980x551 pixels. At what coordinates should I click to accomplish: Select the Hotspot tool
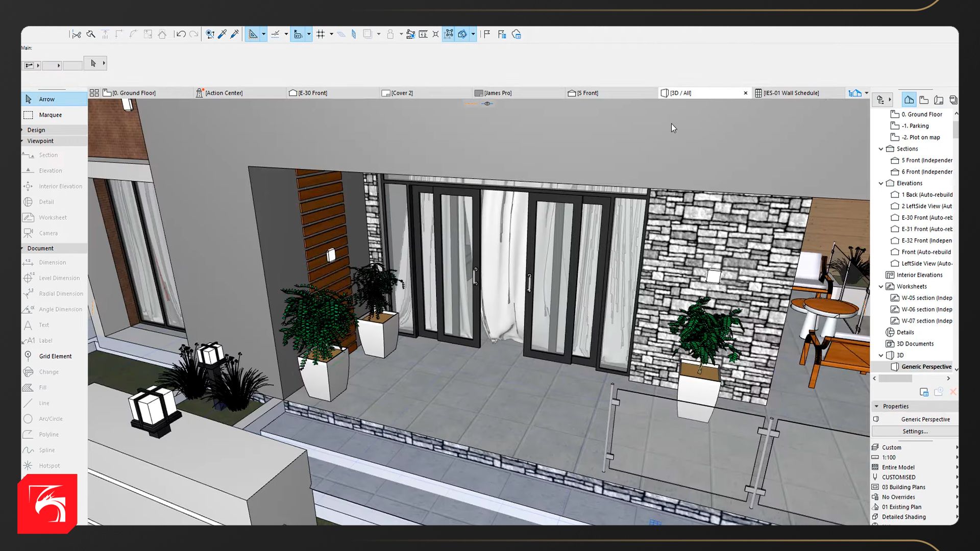[x=54, y=466]
